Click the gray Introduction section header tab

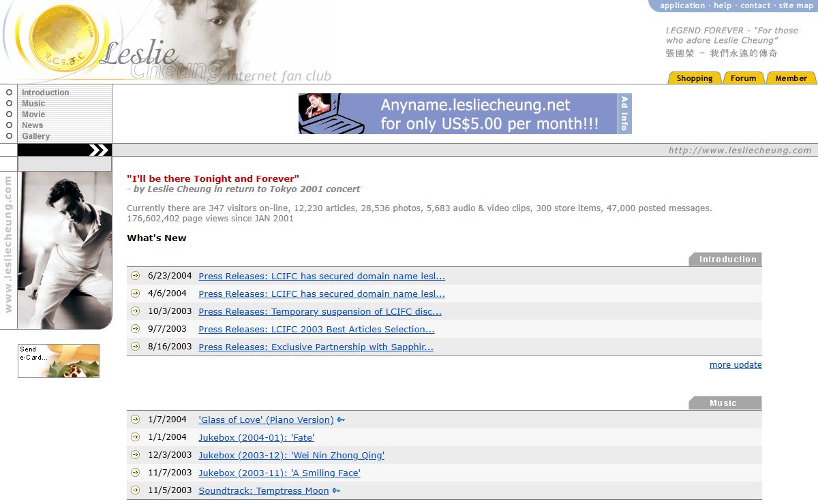(725, 259)
